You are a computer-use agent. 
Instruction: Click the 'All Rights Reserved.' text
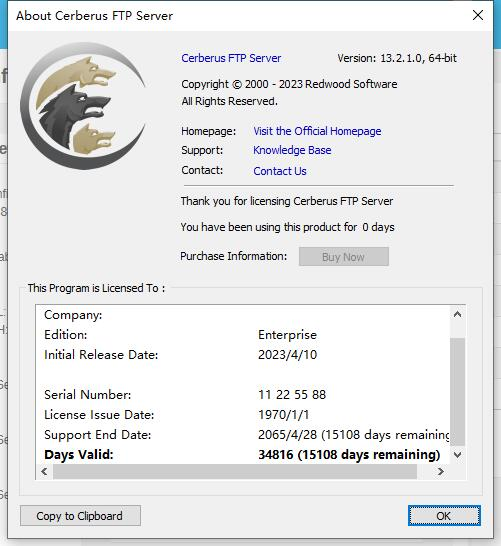pyautogui.click(x=229, y=101)
